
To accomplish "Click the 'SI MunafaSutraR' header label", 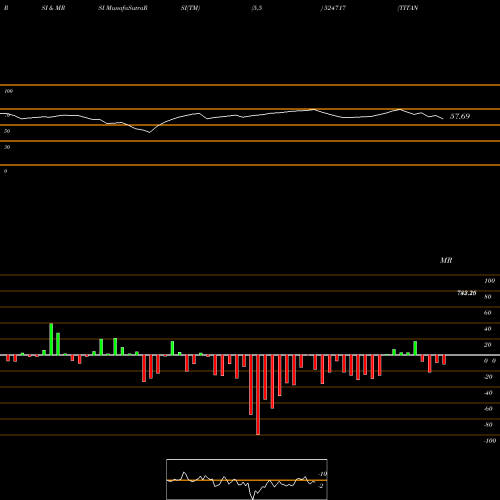I will [x=123, y=8].
